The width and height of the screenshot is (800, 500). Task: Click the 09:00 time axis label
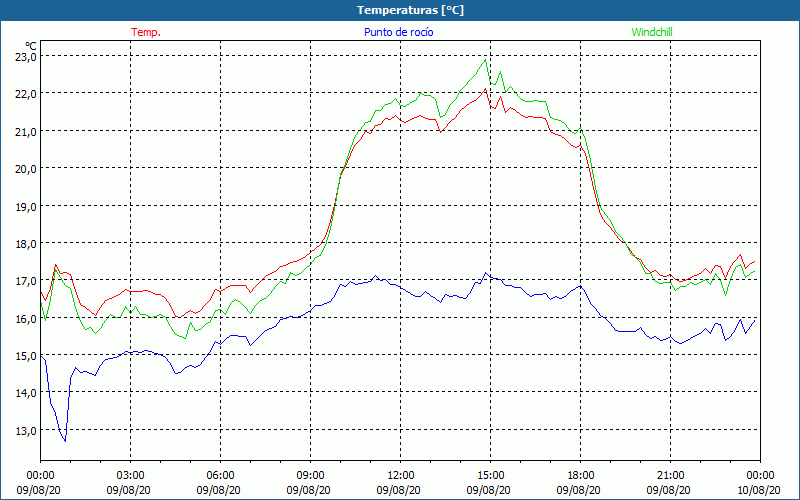310,476
